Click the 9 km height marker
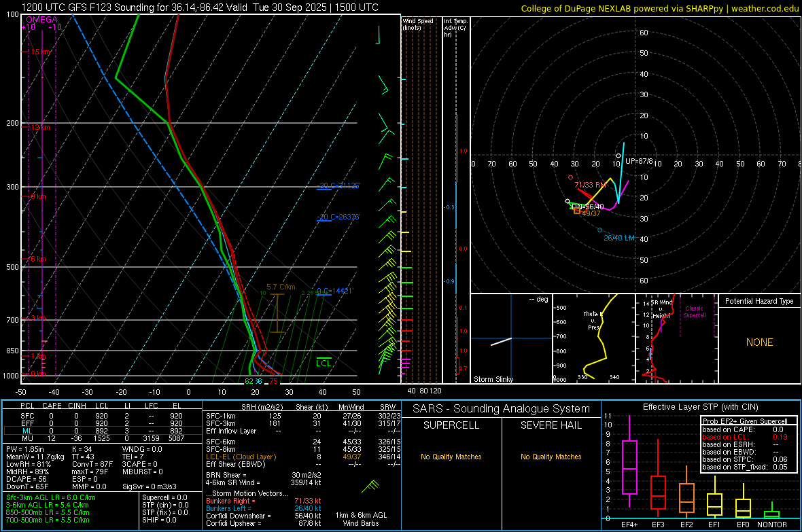 point(38,196)
